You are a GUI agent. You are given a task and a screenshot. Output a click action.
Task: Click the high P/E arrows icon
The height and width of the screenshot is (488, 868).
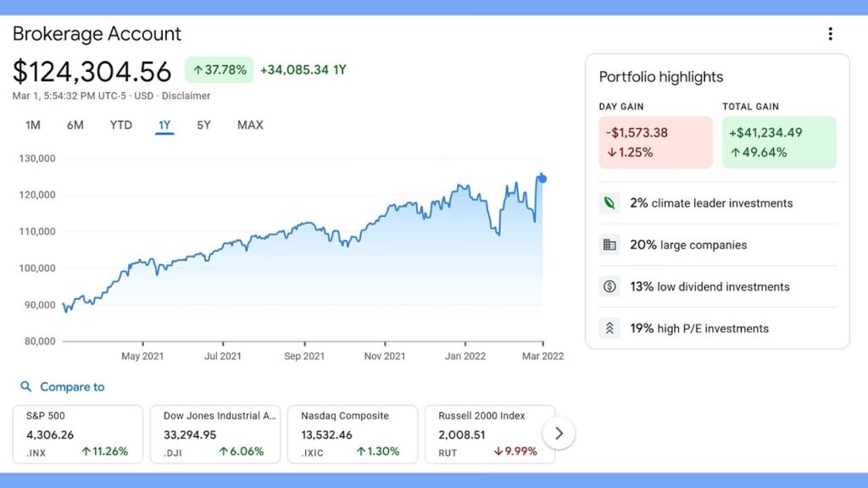pyautogui.click(x=609, y=328)
